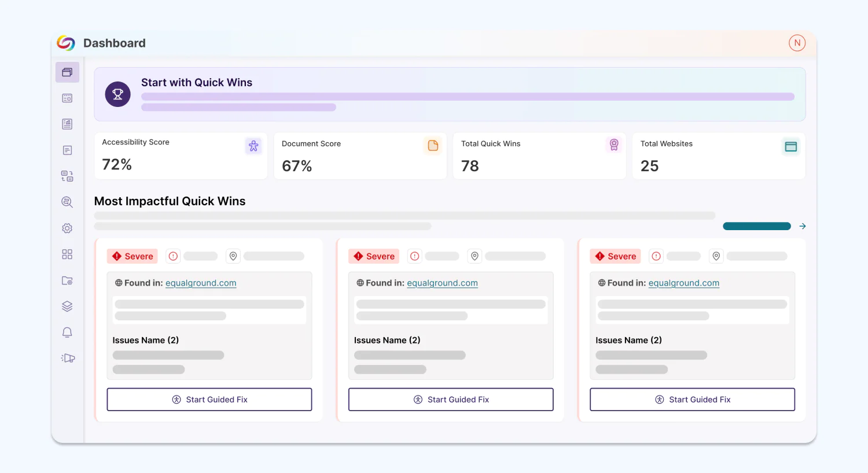Open the Dashboard icon in the sidebar

tap(67, 72)
